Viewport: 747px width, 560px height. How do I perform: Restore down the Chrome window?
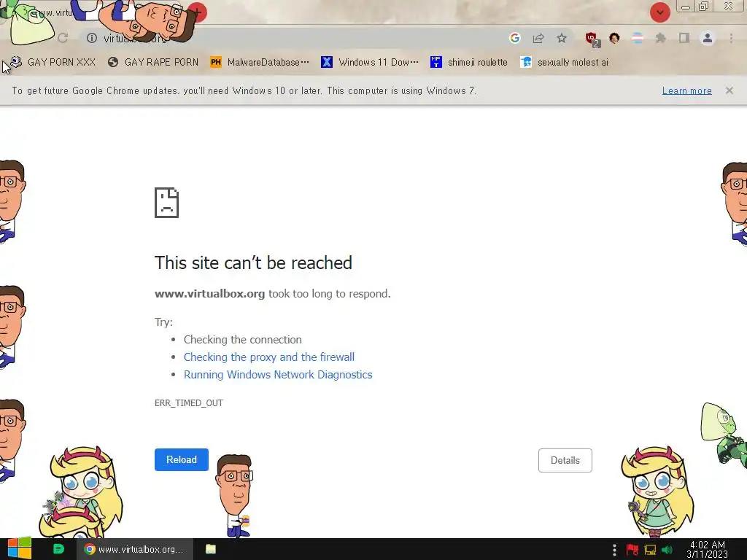(704, 7)
